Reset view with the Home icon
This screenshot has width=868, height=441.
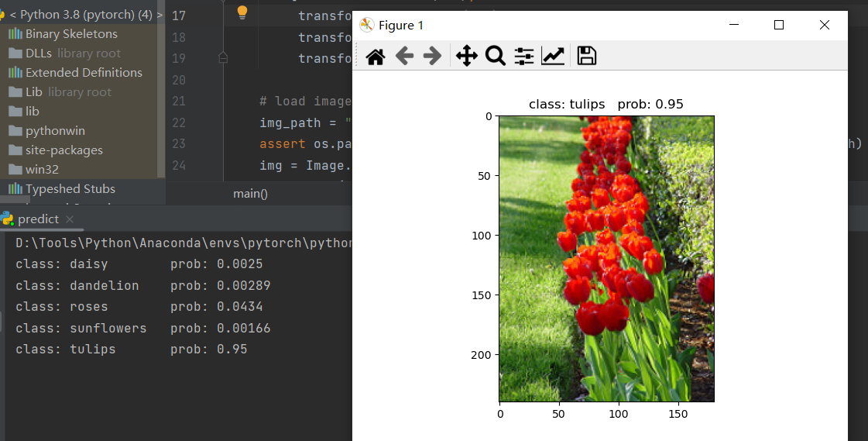pos(376,56)
